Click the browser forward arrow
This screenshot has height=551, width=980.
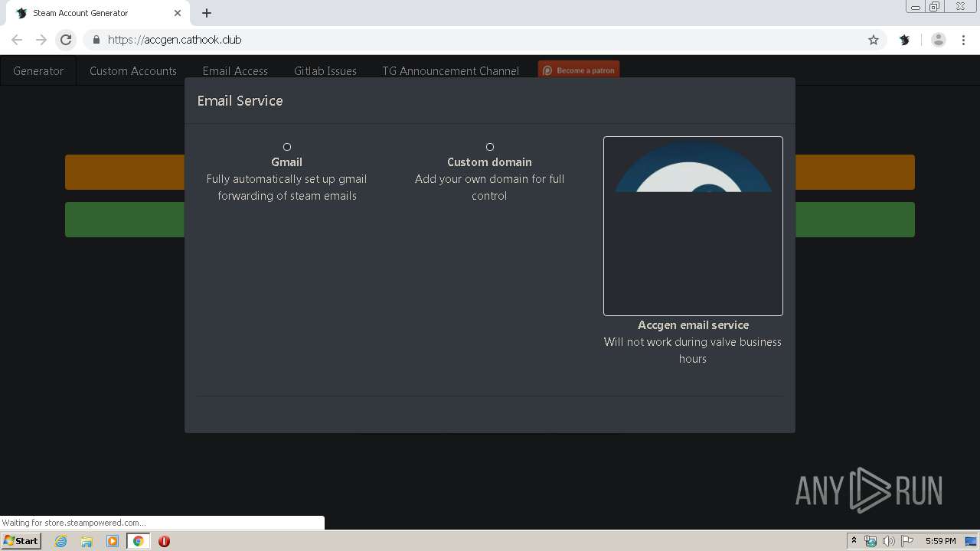pyautogui.click(x=41, y=40)
